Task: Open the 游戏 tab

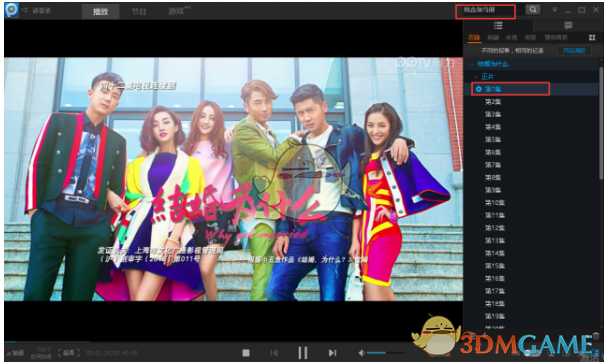Action: [176, 11]
